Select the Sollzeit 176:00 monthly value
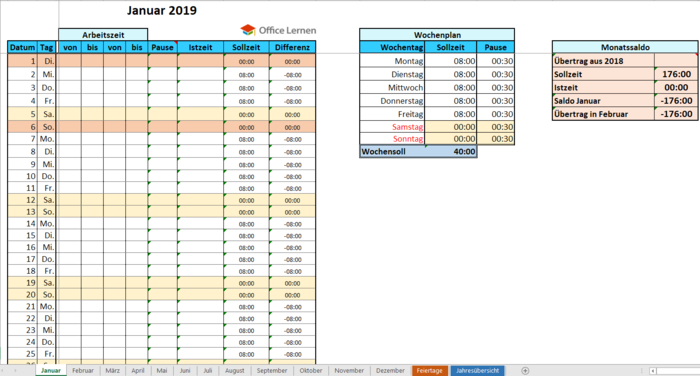This screenshot has height=376, width=700. point(676,75)
